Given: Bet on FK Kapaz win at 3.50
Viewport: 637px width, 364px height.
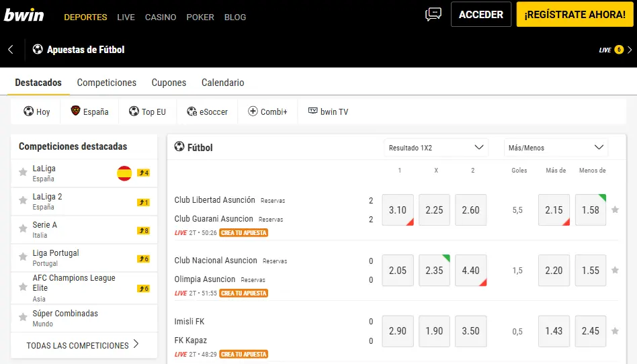Looking at the screenshot, I should (x=471, y=331).
